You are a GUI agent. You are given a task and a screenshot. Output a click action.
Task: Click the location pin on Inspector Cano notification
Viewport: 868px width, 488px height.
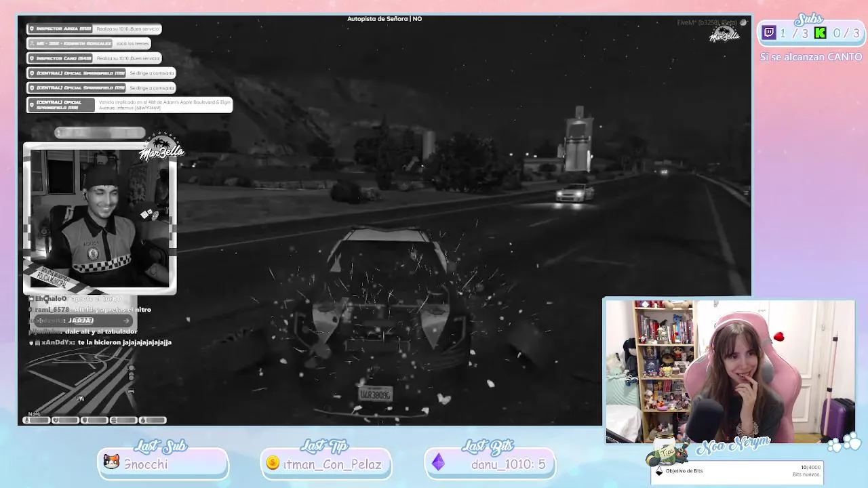[31, 58]
